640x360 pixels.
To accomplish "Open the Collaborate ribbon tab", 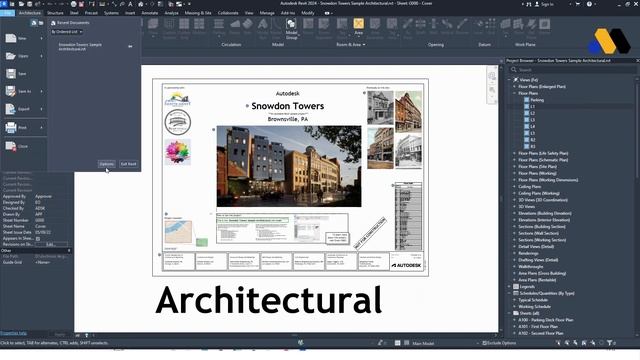I will tap(228, 13).
